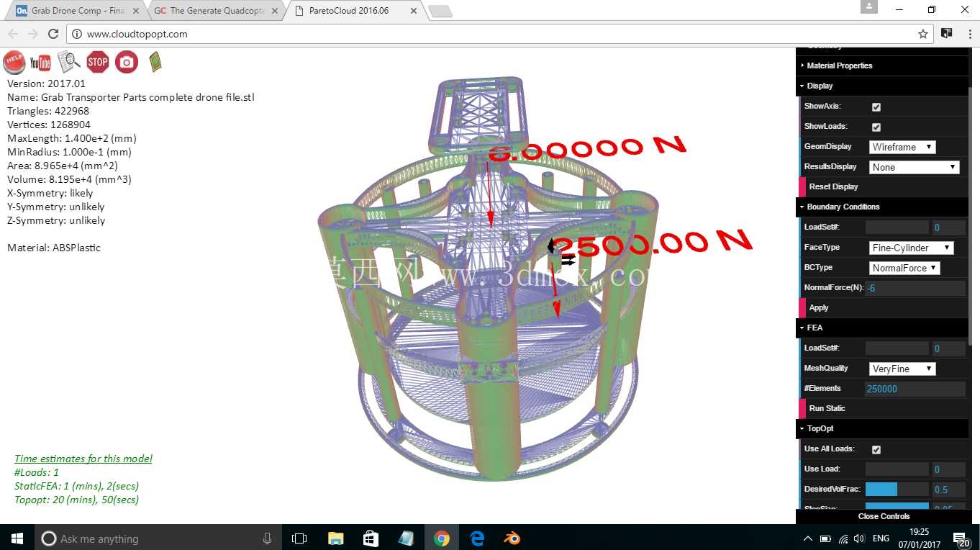The width and height of the screenshot is (980, 550).
Task: Open the red HELP button icon
Action: 14,62
